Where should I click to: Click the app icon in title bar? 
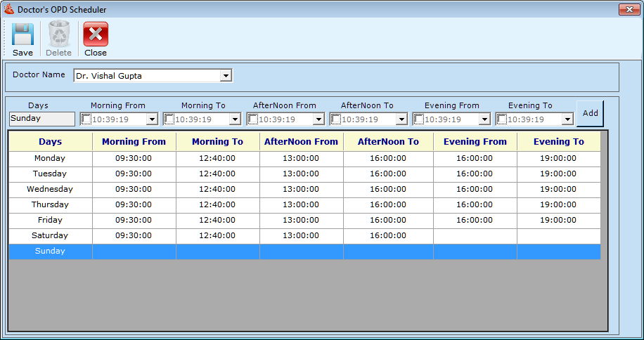click(9, 10)
